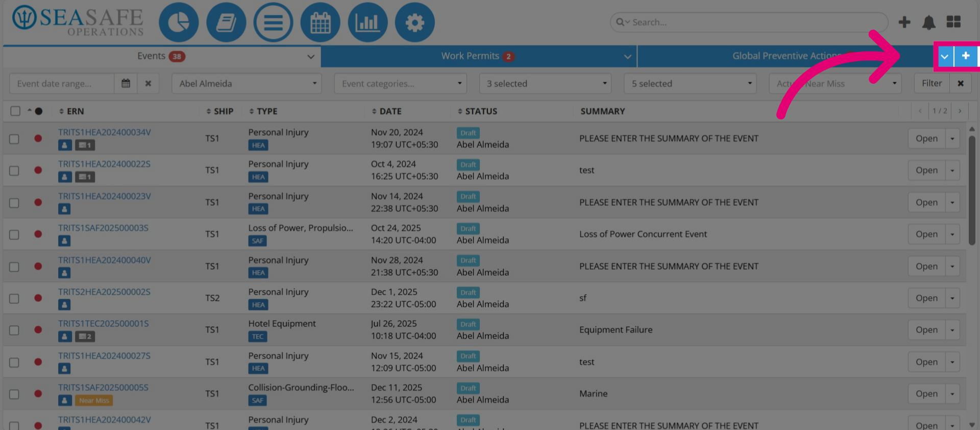Open the calendar round icon
This screenshot has width=980, height=430.
321,22
